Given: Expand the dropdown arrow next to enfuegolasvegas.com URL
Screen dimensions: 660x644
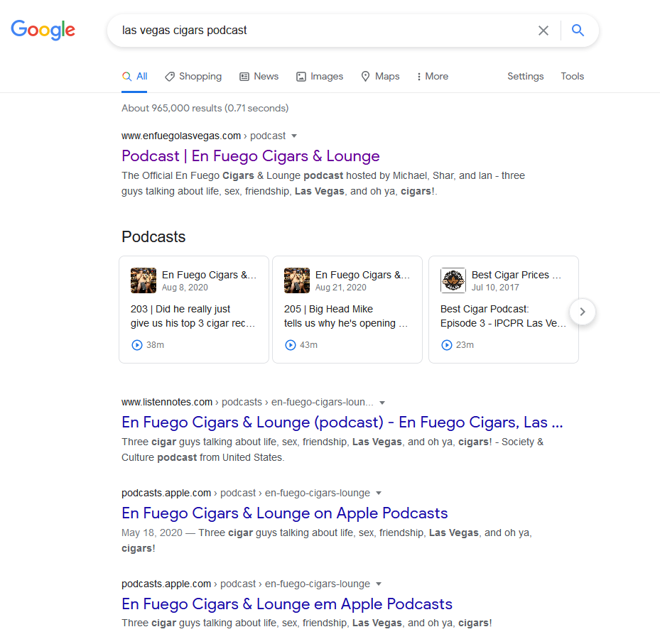Looking at the screenshot, I should tap(294, 136).
